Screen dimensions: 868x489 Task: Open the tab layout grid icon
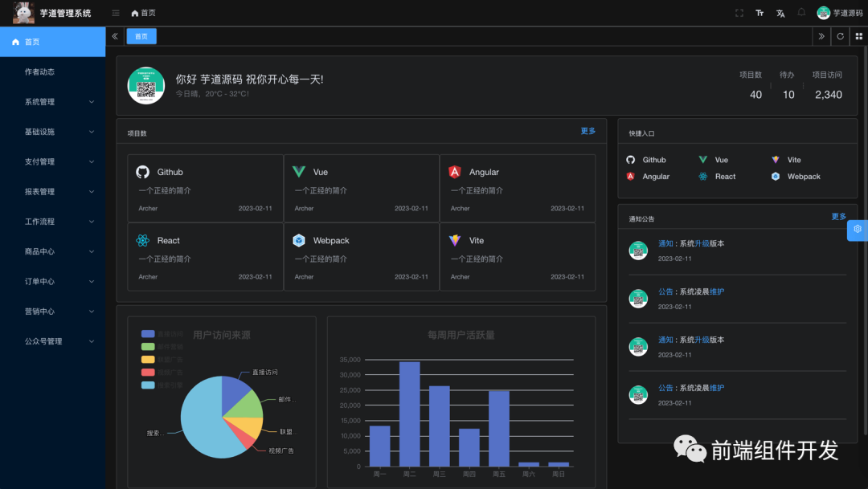tap(859, 36)
